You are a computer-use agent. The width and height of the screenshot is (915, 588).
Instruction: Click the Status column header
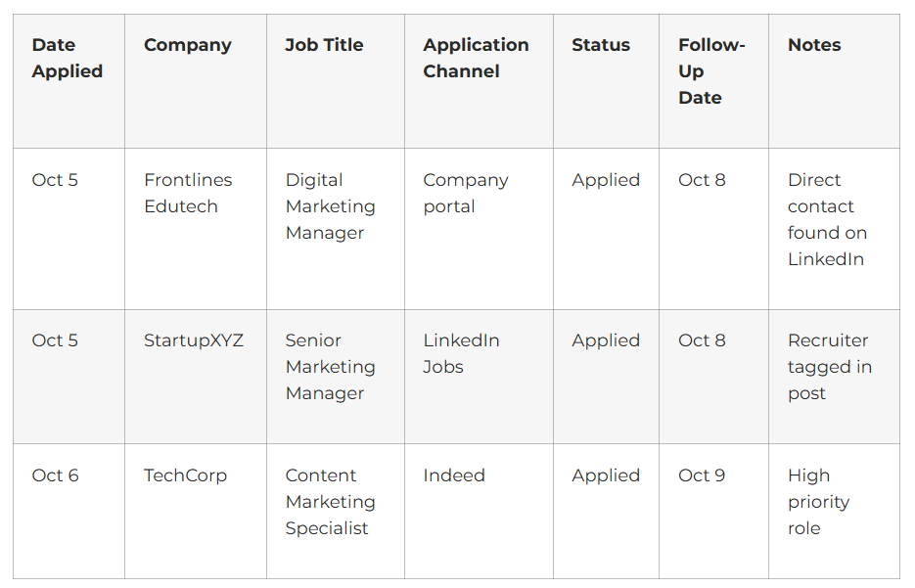coord(601,45)
